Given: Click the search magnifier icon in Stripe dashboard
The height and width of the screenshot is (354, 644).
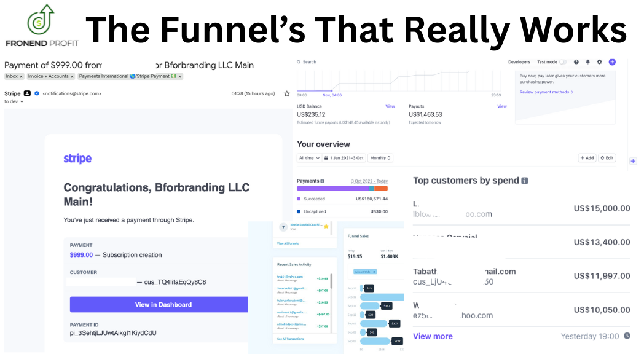Looking at the screenshot, I should [x=299, y=62].
